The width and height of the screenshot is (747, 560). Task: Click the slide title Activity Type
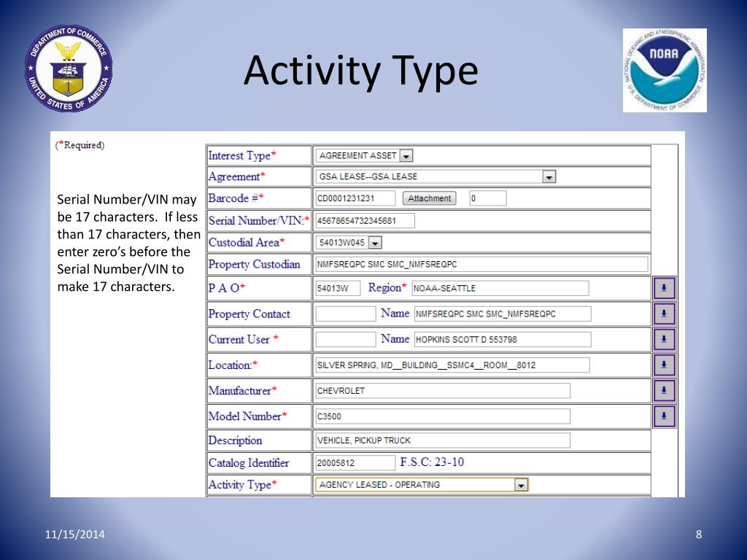(x=361, y=71)
